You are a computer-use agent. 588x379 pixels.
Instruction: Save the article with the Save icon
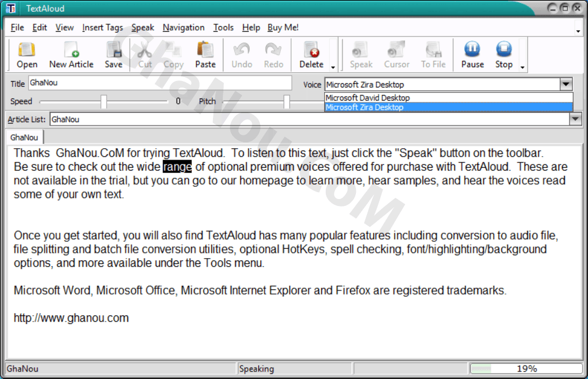[113, 55]
